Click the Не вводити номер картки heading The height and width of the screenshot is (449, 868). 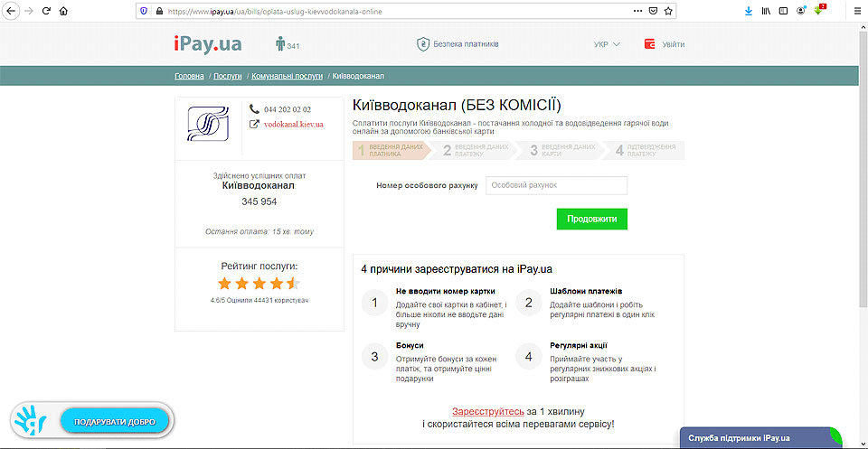(x=446, y=291)
